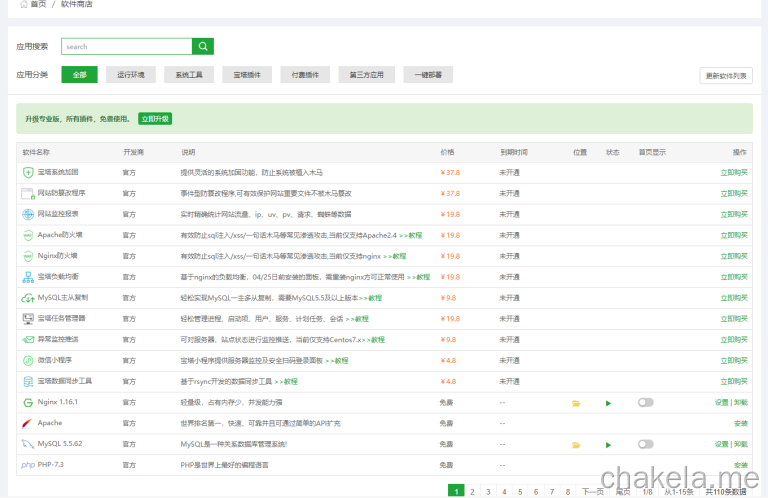Screen dimensions: 768x498
Task: Click the 网站监控报表 globe icon
Action: tap(28, 214)
